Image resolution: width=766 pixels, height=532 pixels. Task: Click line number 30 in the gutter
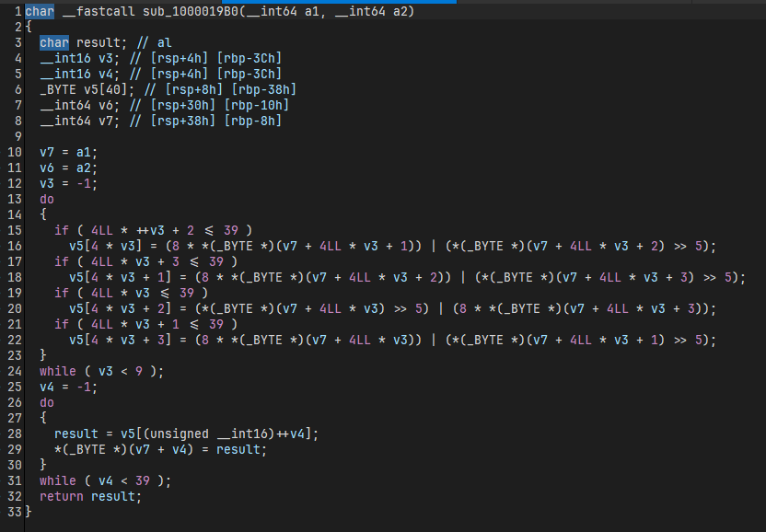15,465
